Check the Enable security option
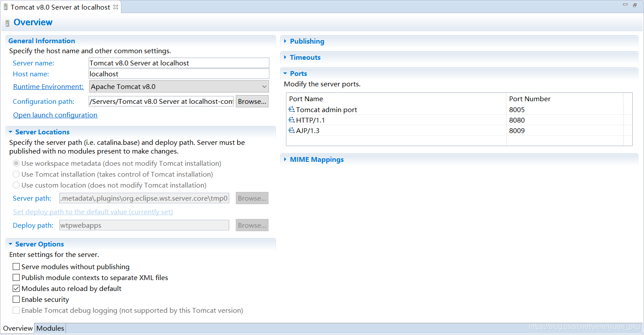Image resolution: width=644 pixels, height=335 pixels. point(16,299)
